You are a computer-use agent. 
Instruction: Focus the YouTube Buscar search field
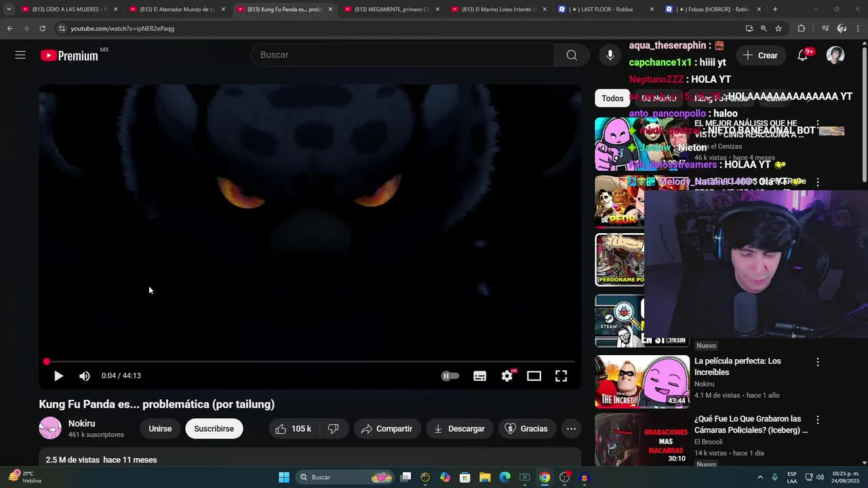[403, 55]
